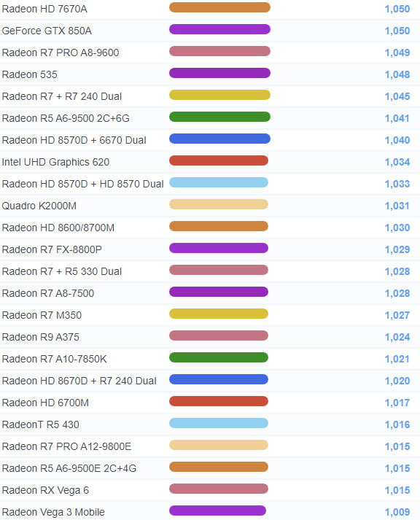The height and width of the screenshot is (520, 420).
Task: Click the 1,033 score value
Action: pyautogui.click(x=397, y=184)
